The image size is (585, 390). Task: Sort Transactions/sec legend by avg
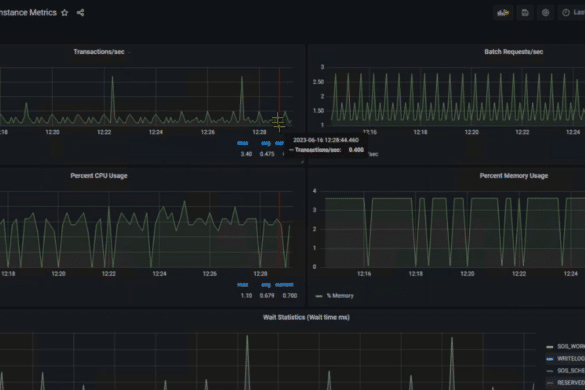(266, 143)
